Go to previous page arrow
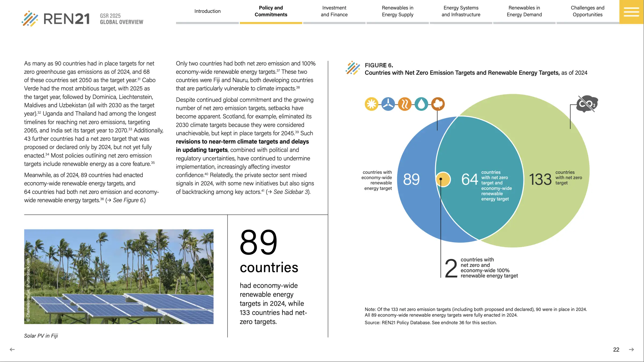644x362 pixels. coord(12,349)
